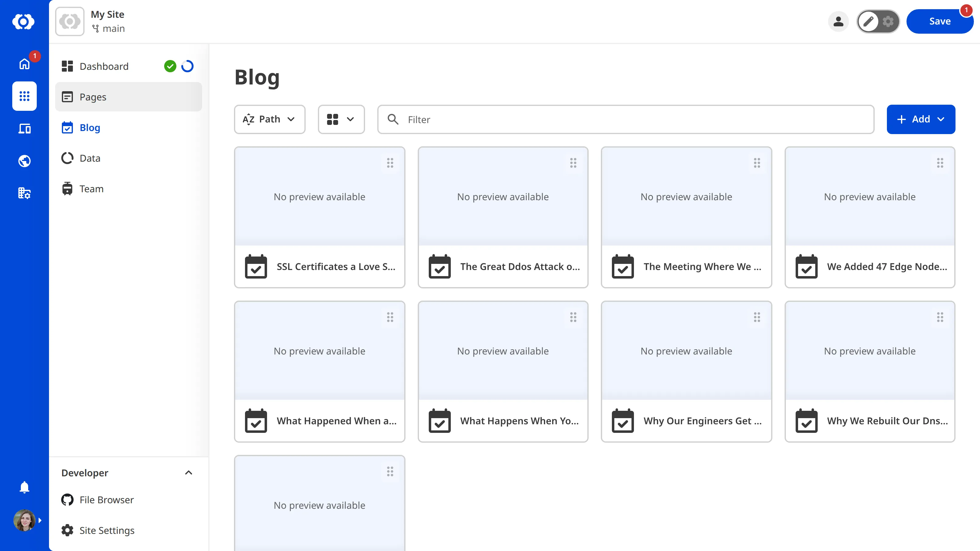The width and height of the screenshot is (980, 551).
Task: Click the globe icon in the left rail
Action: pyautogui.click(x=24, y=160)
